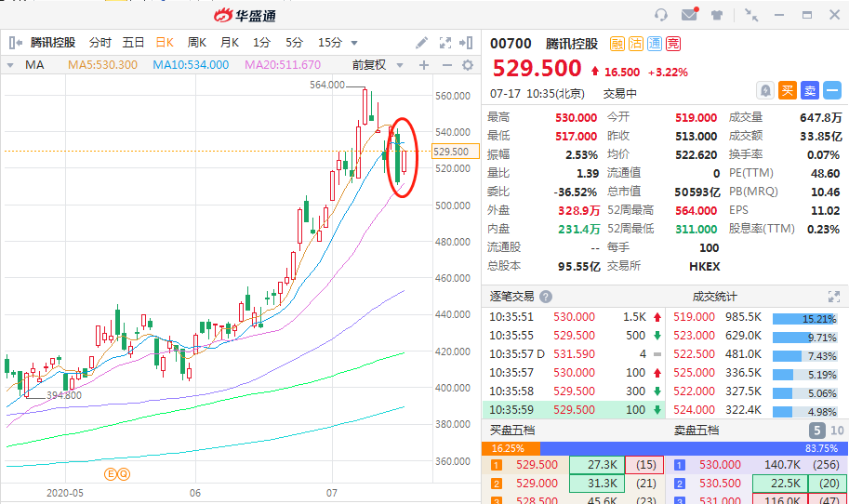
Task: Click the 通 stock connect badge
Action: click(x=654, y=44)
